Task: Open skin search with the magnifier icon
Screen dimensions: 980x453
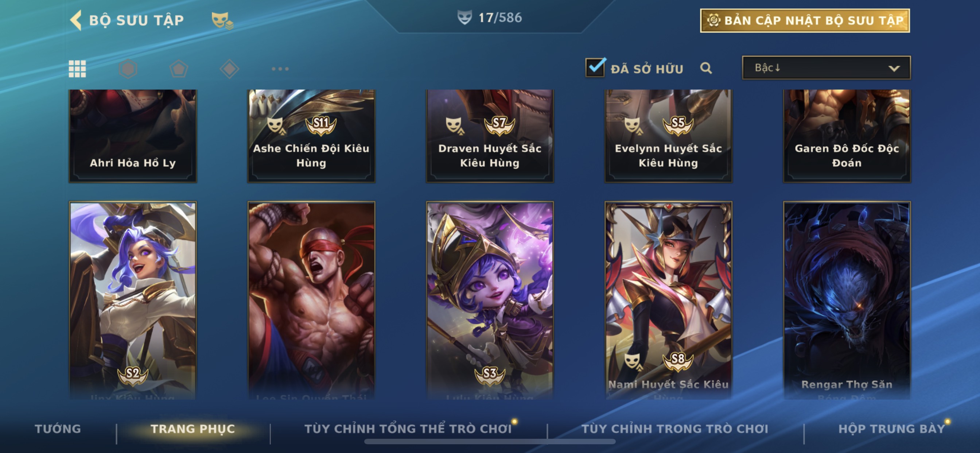Action: coord(706,68)
